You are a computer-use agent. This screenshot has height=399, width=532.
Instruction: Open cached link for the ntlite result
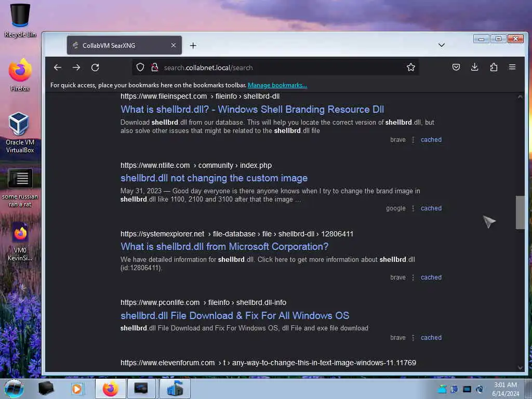pos(431,208)
